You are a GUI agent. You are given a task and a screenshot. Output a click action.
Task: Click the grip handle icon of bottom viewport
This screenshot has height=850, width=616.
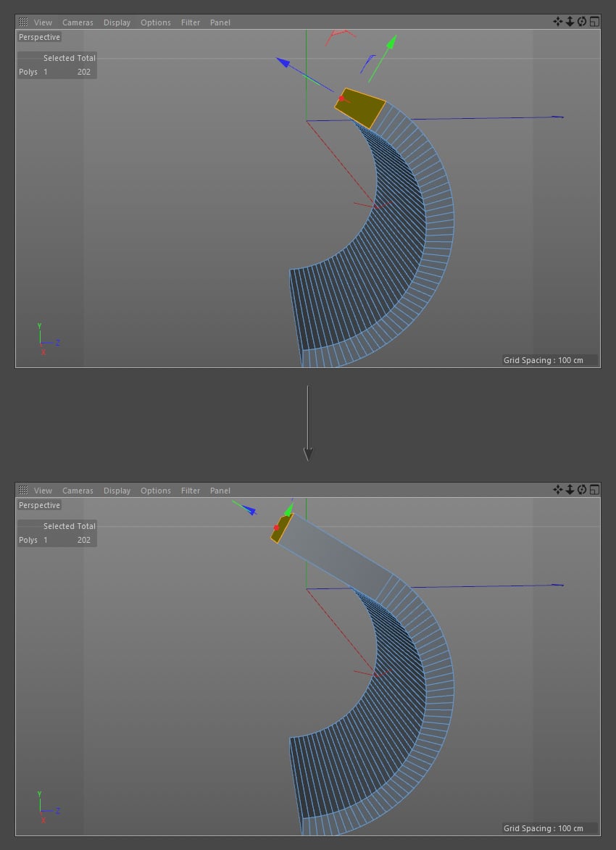tap(22, 490)
